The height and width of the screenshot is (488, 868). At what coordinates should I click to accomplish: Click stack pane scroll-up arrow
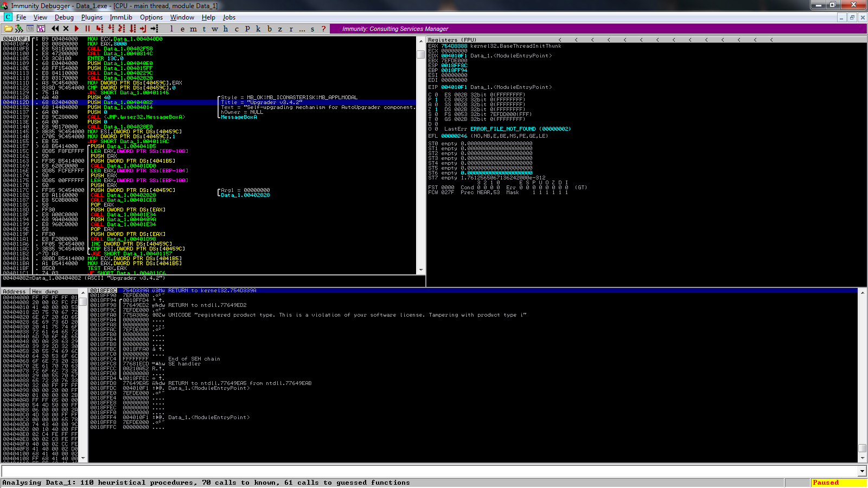point(862,292)
